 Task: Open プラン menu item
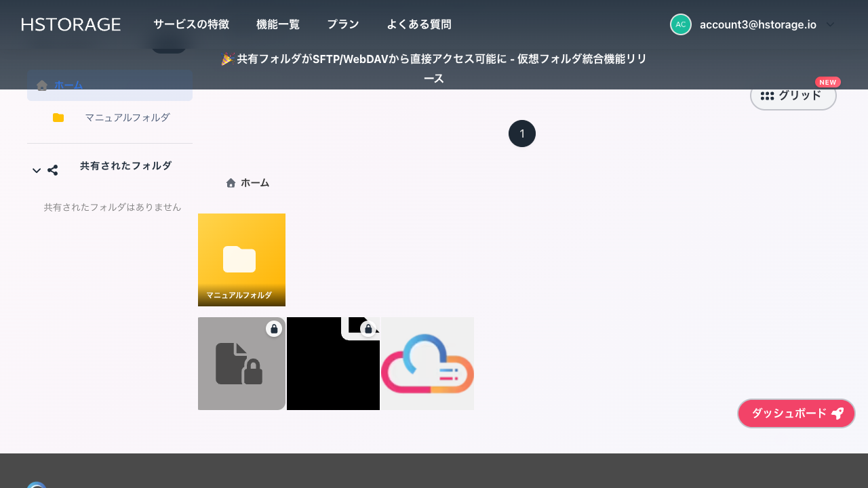point(343,24)
